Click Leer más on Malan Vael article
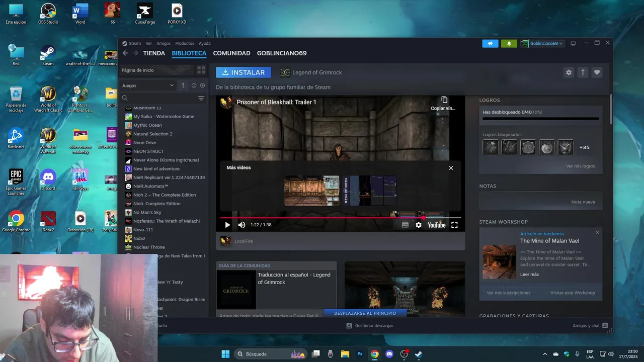 pos(529,275)
